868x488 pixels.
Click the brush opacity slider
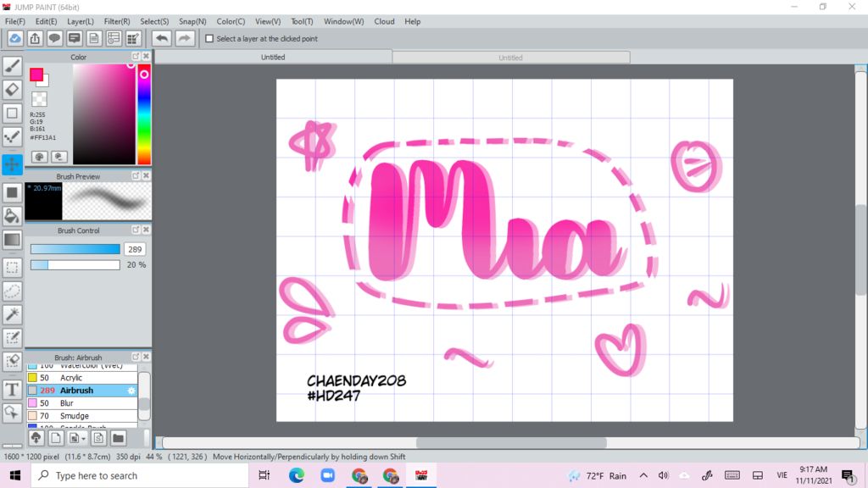pos(75,265)
